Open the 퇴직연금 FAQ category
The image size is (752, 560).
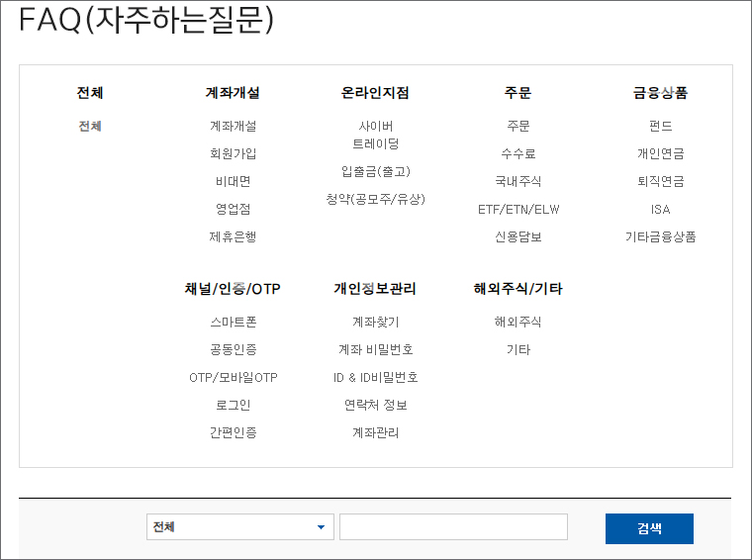tap(660, 182)
